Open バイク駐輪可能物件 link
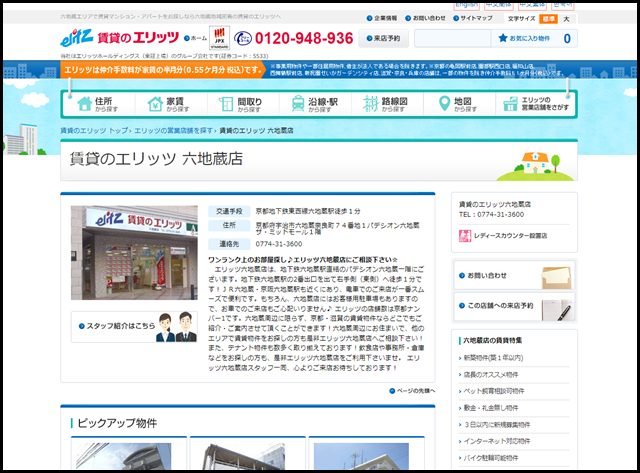The image size is (640, 473). 491,458
